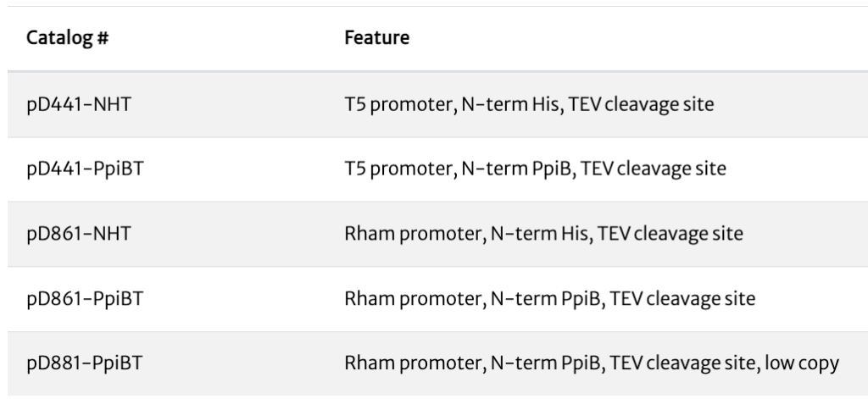868x399 pixels.
Task: Click the Rham promoter N-term His feature text
Action: click(x=543, y=234)
